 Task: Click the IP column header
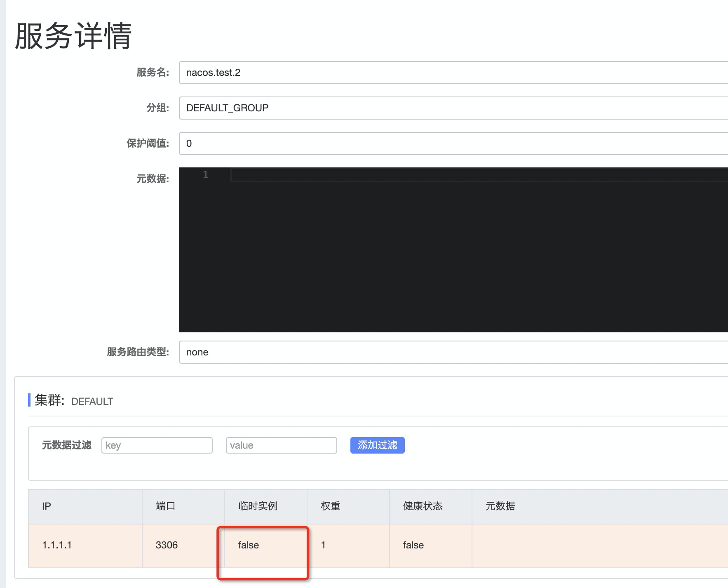pyautogui.click(x=47, y=506)
